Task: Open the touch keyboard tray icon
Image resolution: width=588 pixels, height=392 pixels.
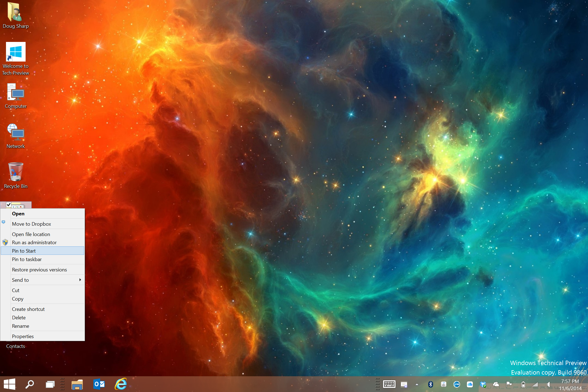Action: click(x=389, y=384)
